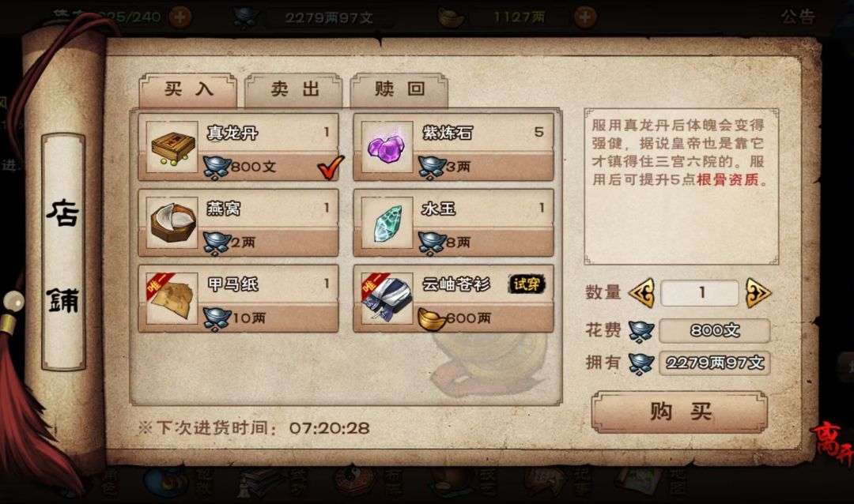Select the purple 紫炼石 gem icon
Image resolution: width=854 pixels, height=504 pixels.
(387, 147)
